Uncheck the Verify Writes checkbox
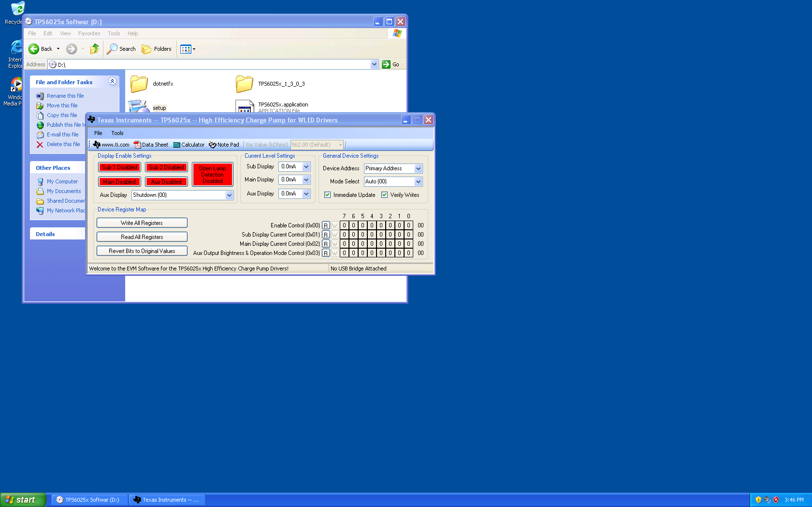The image size is (812, 507). pyautogui.click(x=385, y=195)
